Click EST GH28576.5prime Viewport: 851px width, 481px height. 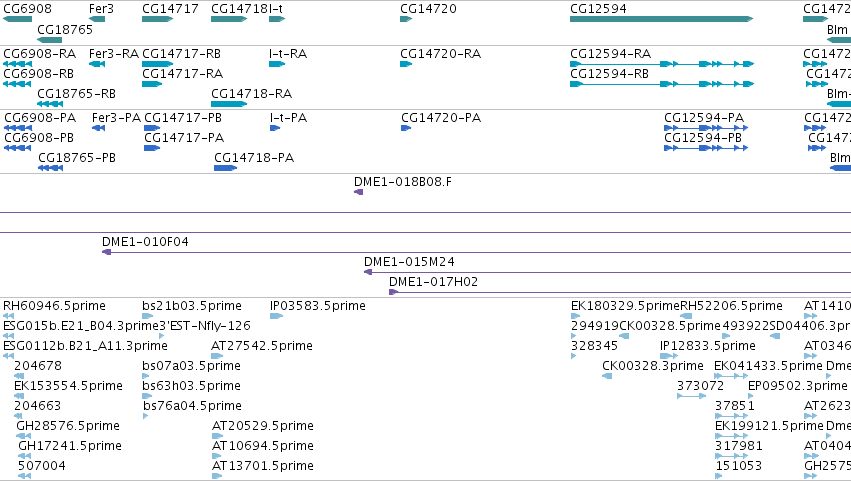(x=68, y=427)
